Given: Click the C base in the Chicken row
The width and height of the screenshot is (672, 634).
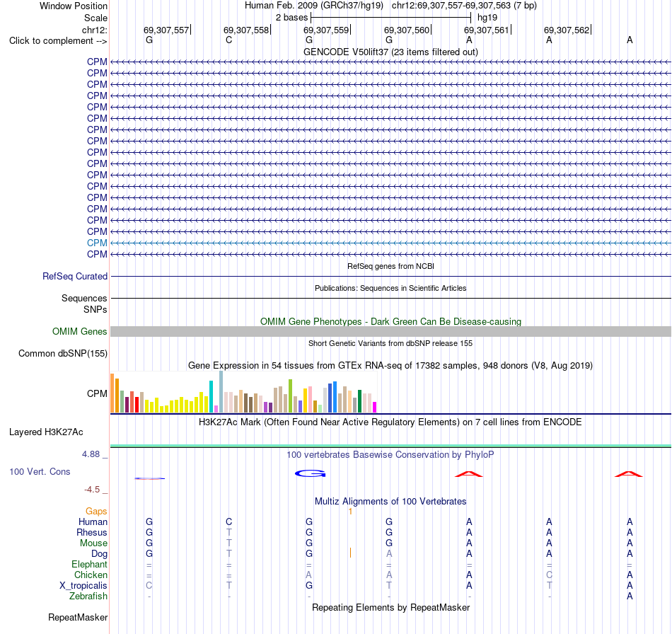Looking at the screenshot, I should click(549, 575).
